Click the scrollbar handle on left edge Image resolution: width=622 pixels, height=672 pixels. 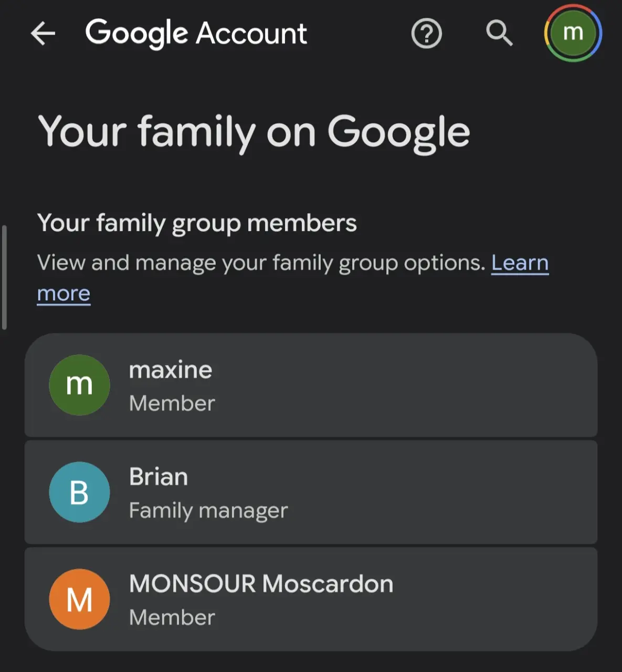[5, 277]
